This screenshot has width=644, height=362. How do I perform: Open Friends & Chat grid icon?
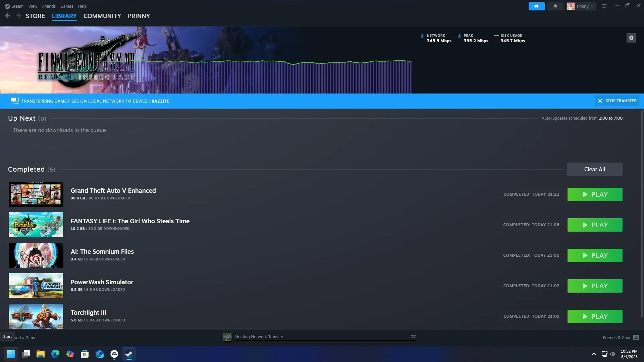[636, 338]
